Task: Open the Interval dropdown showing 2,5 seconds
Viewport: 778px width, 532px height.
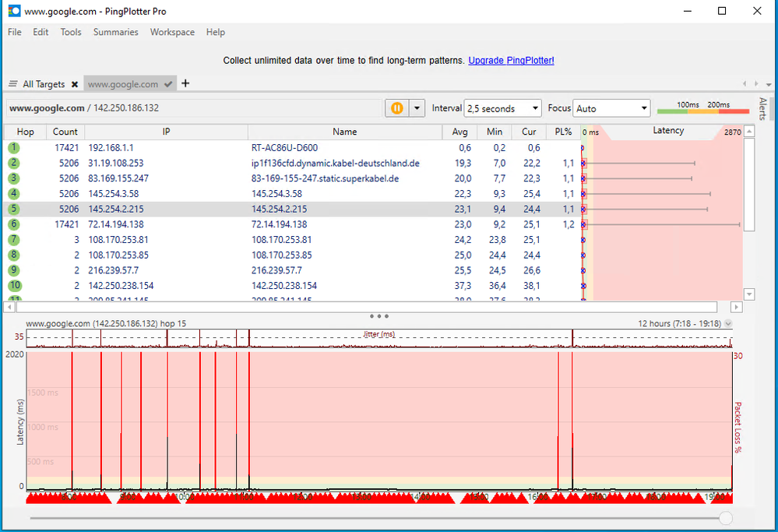Action: [x=502, y=108]
